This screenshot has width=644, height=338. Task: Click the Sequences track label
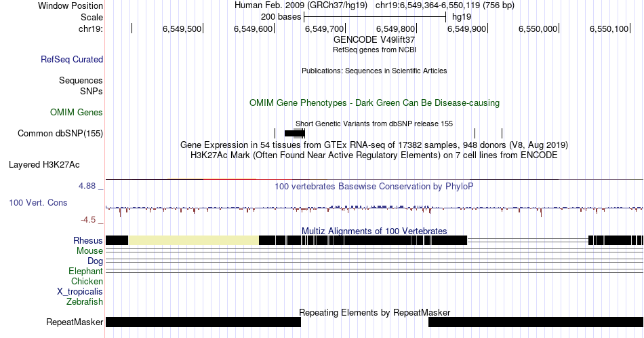click(81, 80)
